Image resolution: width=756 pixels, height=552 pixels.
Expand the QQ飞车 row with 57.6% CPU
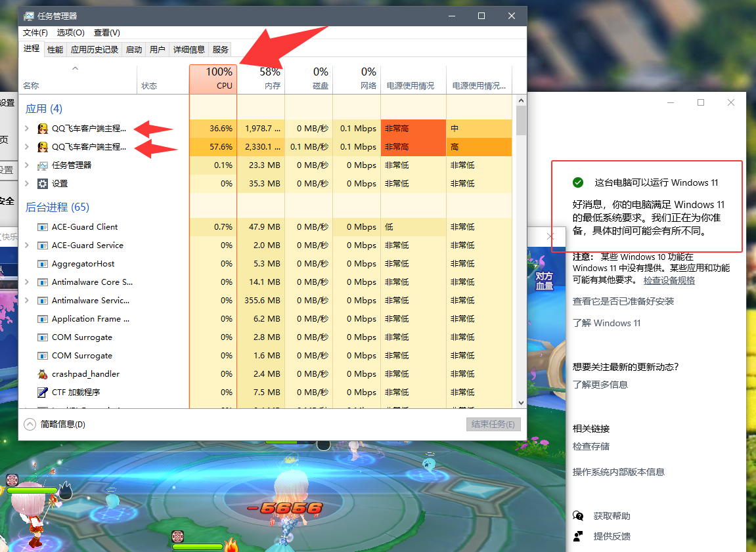pyautogui.click(x=27, y=147)
